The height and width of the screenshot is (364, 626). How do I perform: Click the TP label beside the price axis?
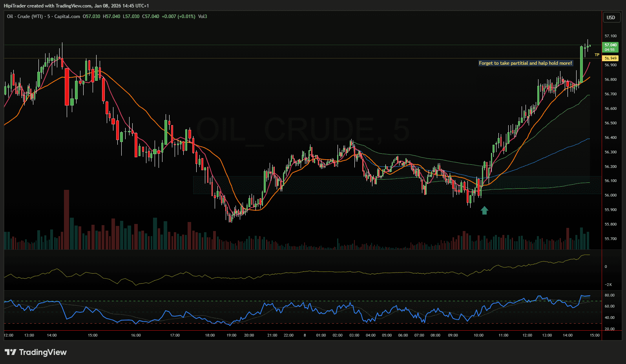(x=597, y=55)
